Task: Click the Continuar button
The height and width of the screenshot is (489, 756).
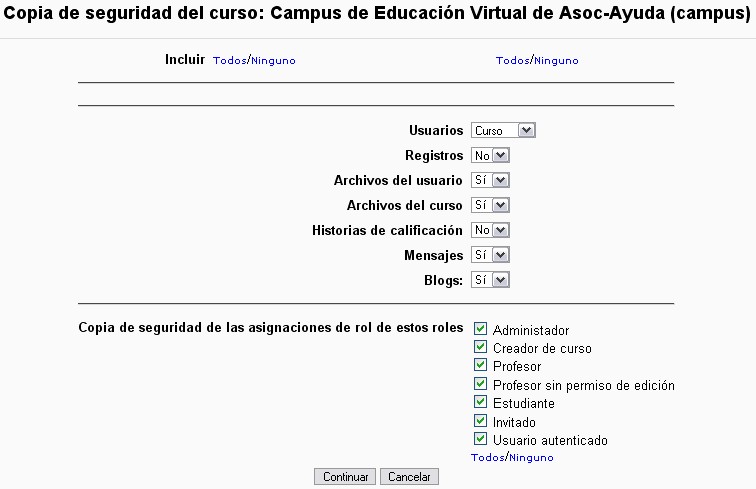Action: tap(345, 477)
